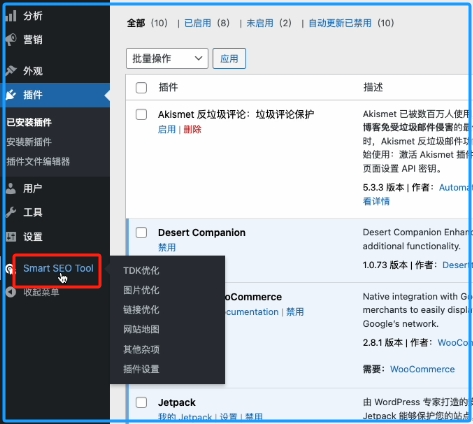The width and height of the screenshot is (473, 424).
Task: Open the 营销 sidebar menu
Action: click(x=32, y=39)
